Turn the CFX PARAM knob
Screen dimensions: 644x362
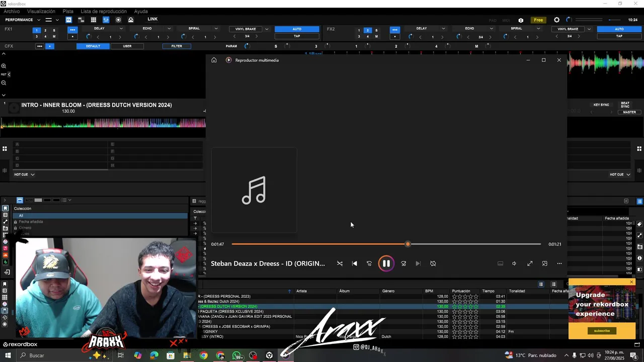247,46
